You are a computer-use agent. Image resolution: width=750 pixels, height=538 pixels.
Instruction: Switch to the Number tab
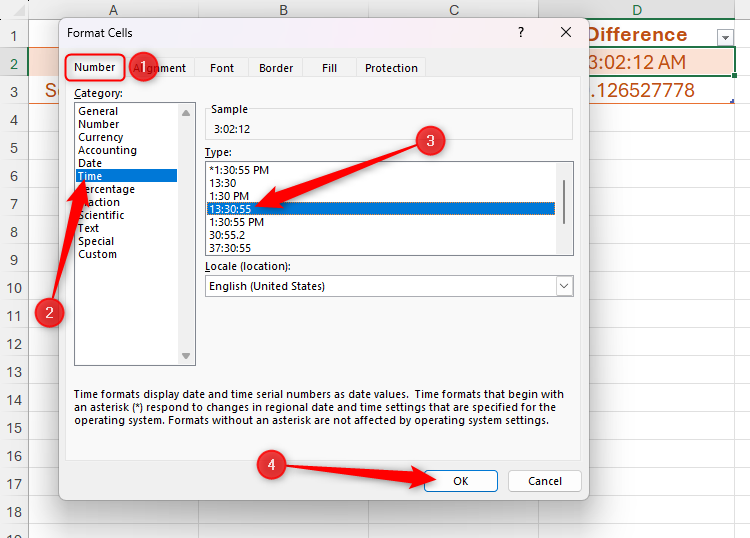point(95,68)
